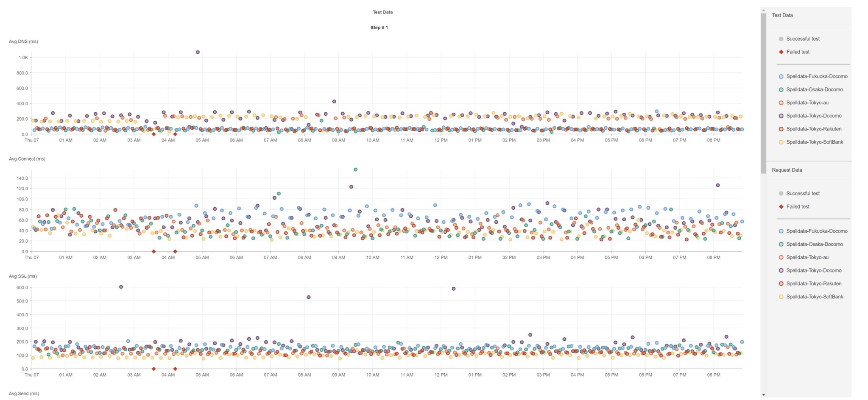
Task: Click the Failed test diamond icon in Test Data legend
Action: pyautogui.click(x=780, y=51)
